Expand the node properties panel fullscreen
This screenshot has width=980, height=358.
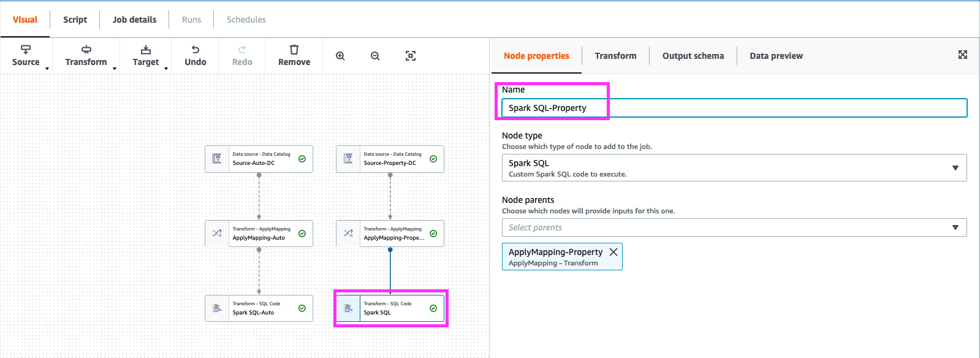point(962,55)
